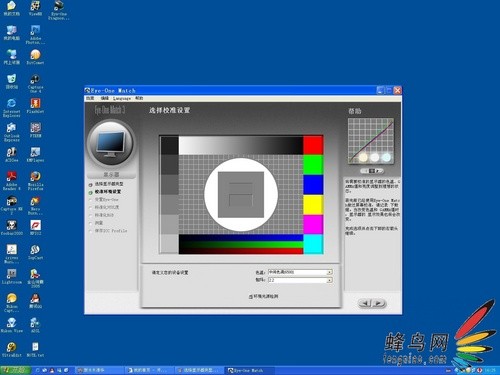Click the back arrow wizard button
This screenshot has height=375, width=500.
click(x=365, y=303)
